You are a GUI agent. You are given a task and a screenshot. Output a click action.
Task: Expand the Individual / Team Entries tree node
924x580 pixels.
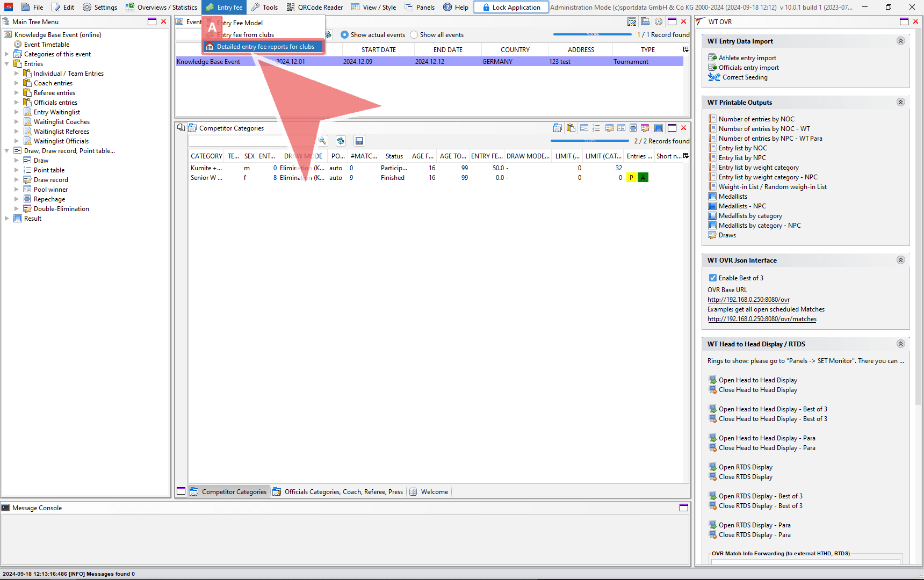tap(17, 74)
